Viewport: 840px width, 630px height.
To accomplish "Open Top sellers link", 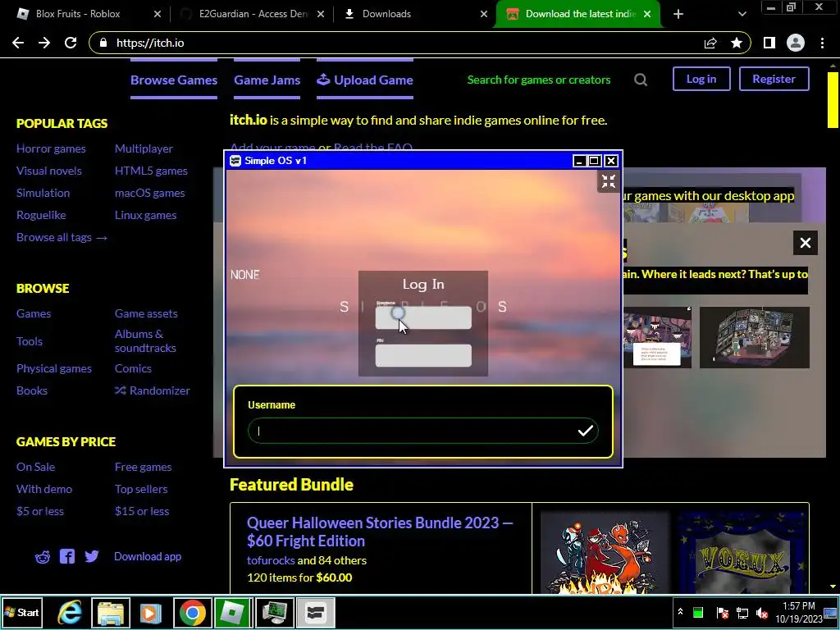I will [x=141, y=489].
